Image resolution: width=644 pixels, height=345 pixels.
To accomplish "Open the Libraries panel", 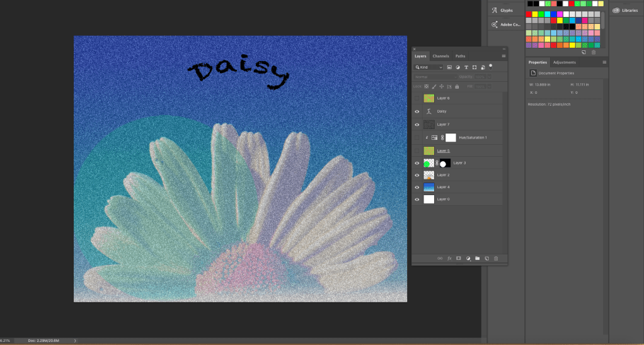I will [625, 10].
